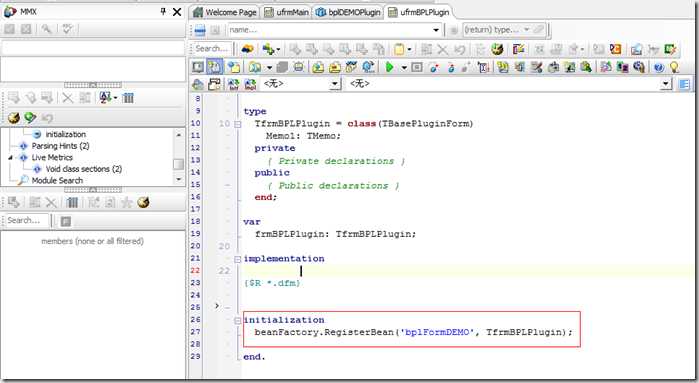Open the dropdown arrow beside the yellow note icon
The image size is (699, 383).
click(409, 49)
